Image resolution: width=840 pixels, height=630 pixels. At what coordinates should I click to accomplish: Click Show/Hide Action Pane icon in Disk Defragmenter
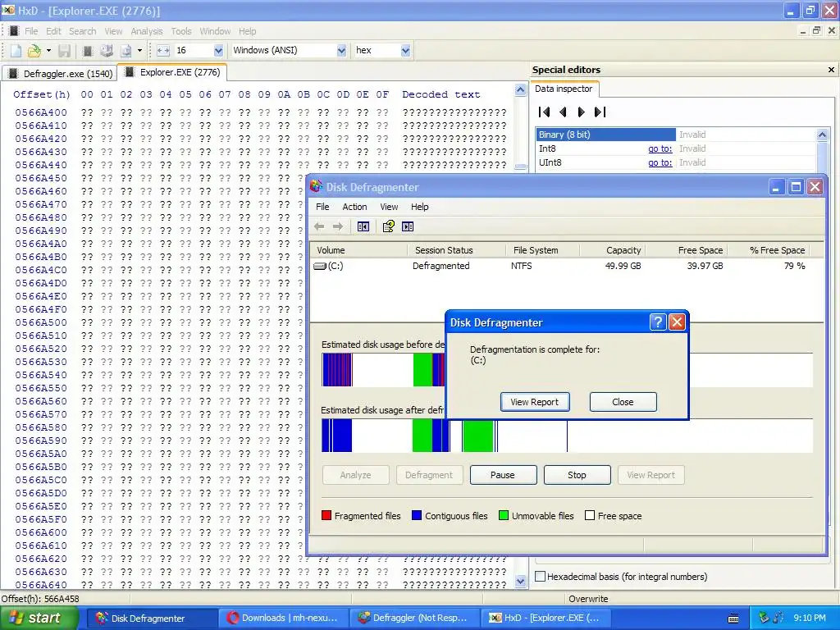click(408, 226)
